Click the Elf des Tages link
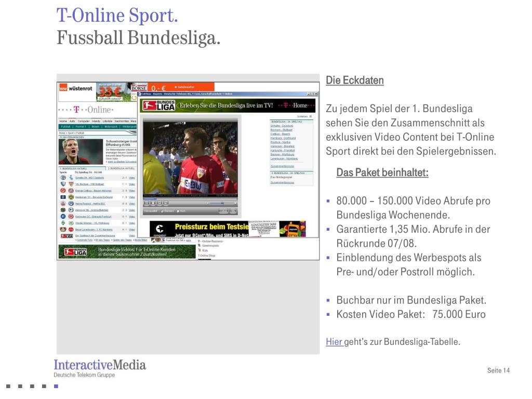The width and height of the screenshot is (532, 399). pos(102,240)
